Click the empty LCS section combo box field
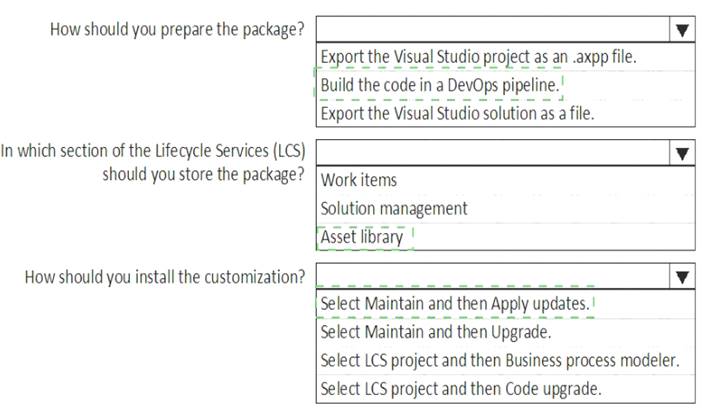 493,154
